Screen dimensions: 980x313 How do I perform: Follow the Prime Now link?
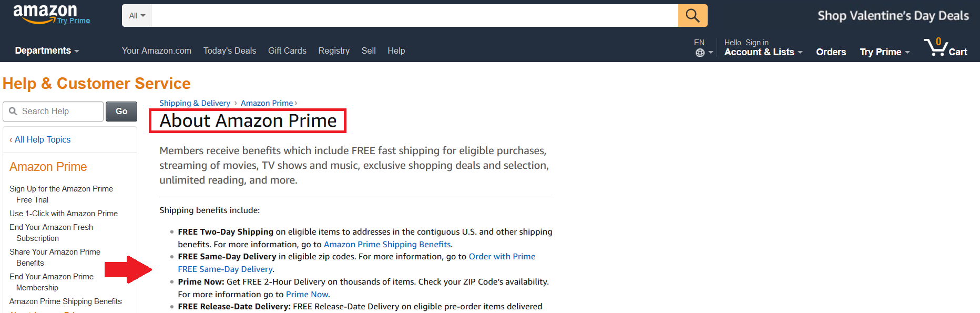[x=307, y=295]
